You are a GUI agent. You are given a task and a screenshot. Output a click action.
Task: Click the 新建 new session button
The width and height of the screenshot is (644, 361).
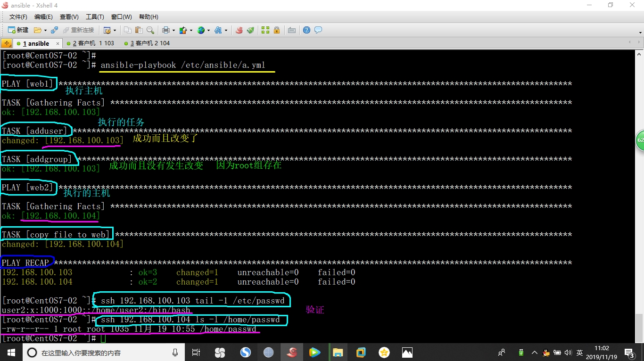[18, 30]
